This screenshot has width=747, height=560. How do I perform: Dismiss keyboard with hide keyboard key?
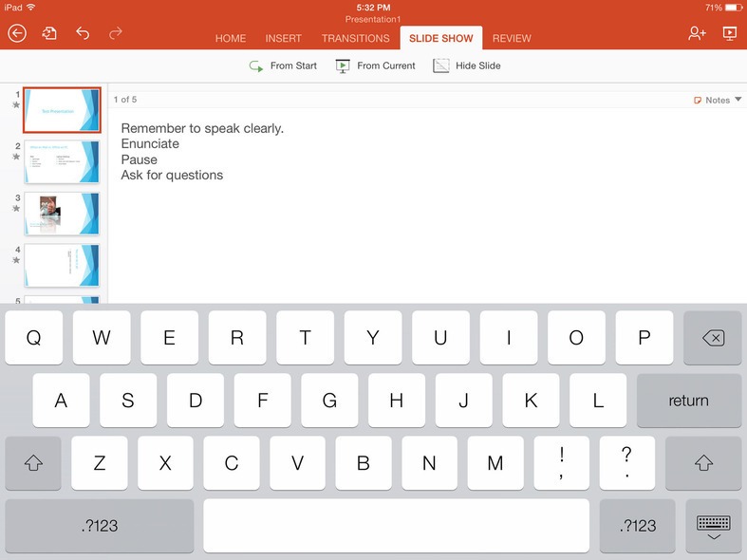pos(713,526)
